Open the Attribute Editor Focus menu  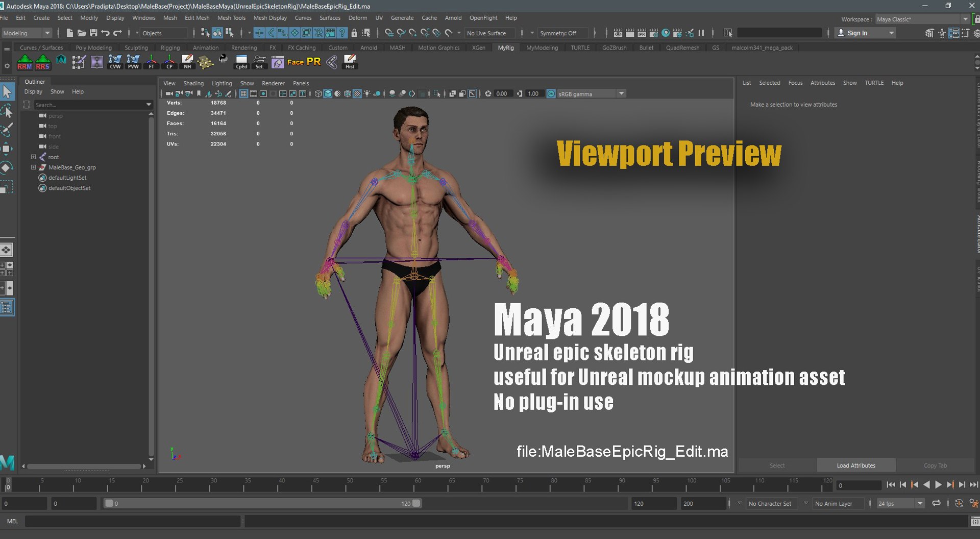(x=795, y=83)
